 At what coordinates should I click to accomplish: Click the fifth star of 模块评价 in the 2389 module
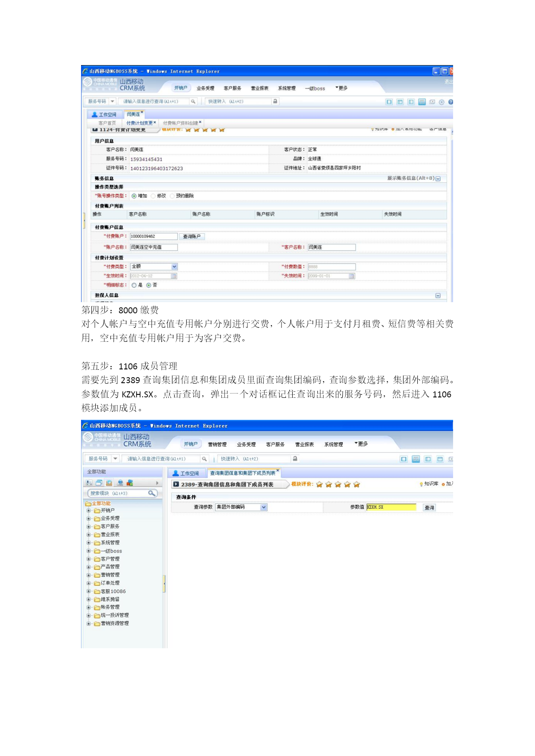[x=357, y=484]
